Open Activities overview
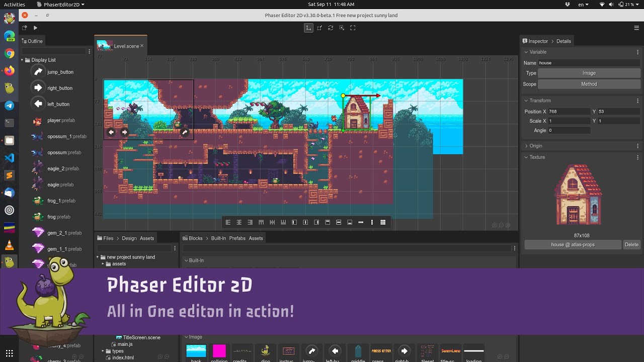 pyautogui.click(x=15, y=4)
